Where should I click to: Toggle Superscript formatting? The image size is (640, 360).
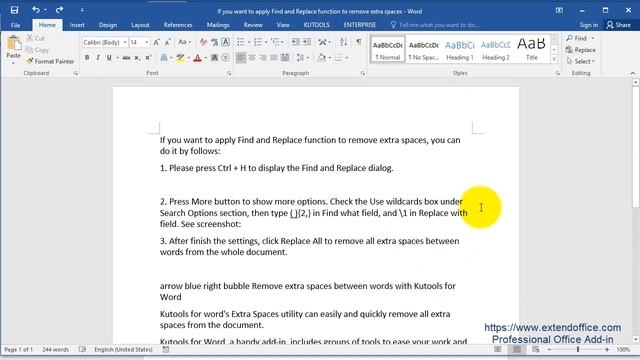coord(149,58)
